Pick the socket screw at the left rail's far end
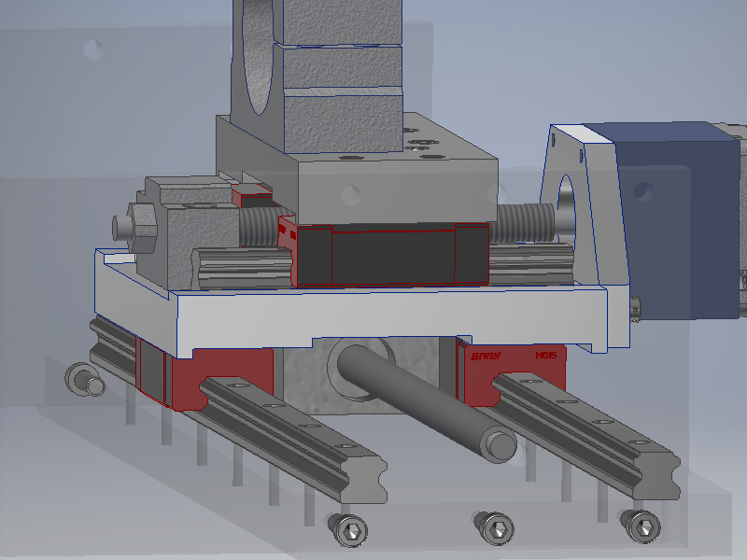747x560 pixels. [x=85, y=380]
